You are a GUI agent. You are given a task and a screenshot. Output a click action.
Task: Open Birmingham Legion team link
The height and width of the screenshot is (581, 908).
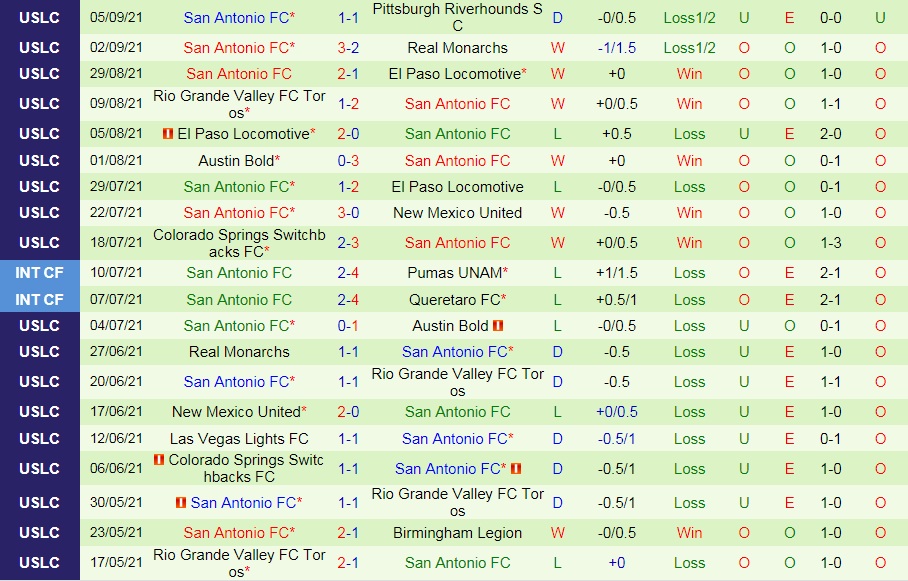coord(457,533)
